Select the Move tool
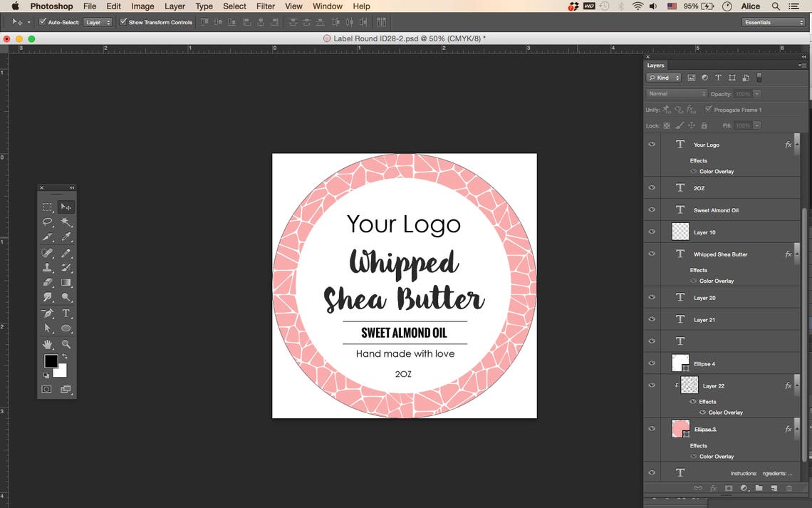The width and height of the screenshot is (812, 508). coord(66,207)
